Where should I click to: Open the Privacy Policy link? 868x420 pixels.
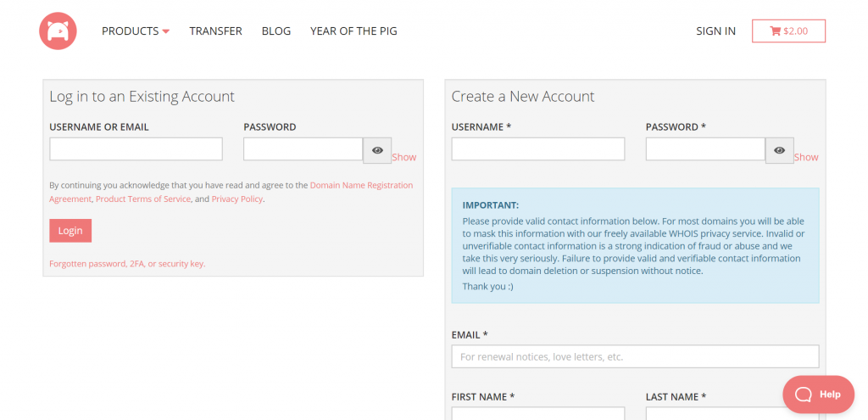237,199
